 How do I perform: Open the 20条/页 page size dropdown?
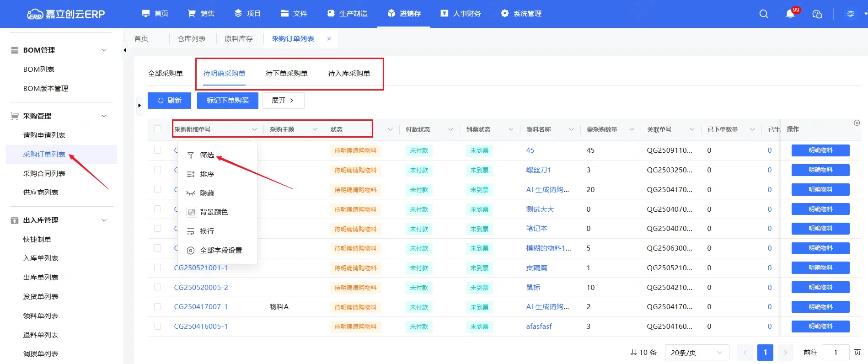click(696, 353)
